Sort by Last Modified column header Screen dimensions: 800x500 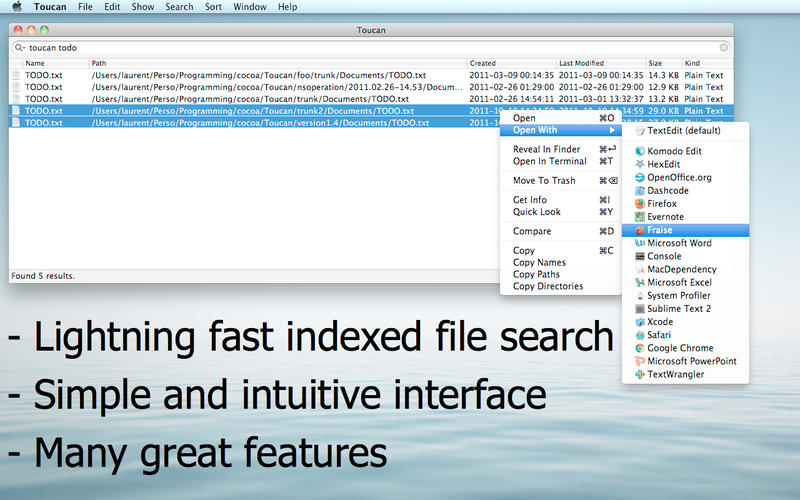pyautogui.click(x=601, y=63)
